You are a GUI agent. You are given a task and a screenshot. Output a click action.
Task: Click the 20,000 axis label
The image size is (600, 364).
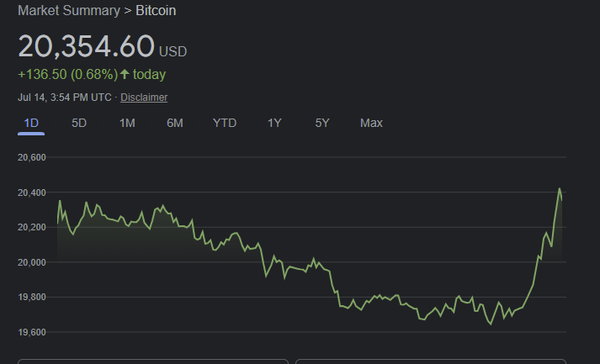(x=32, y=262)
